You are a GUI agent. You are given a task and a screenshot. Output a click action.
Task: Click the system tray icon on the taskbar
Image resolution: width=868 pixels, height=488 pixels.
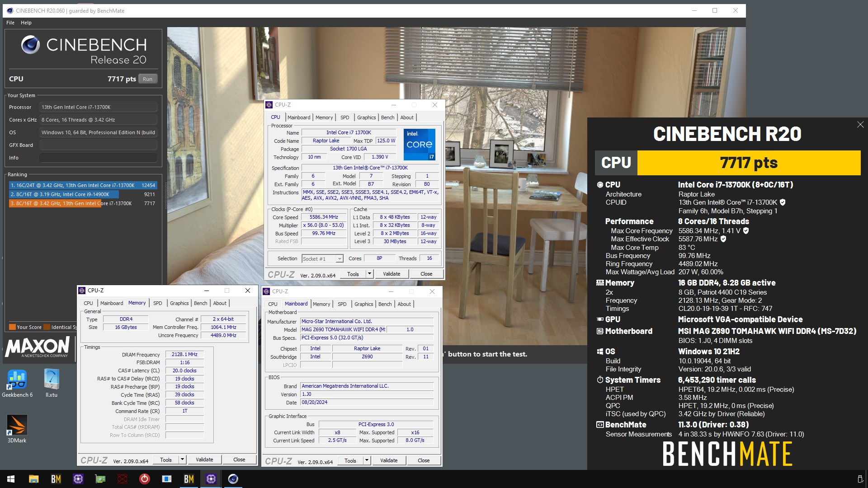(859, 479)
